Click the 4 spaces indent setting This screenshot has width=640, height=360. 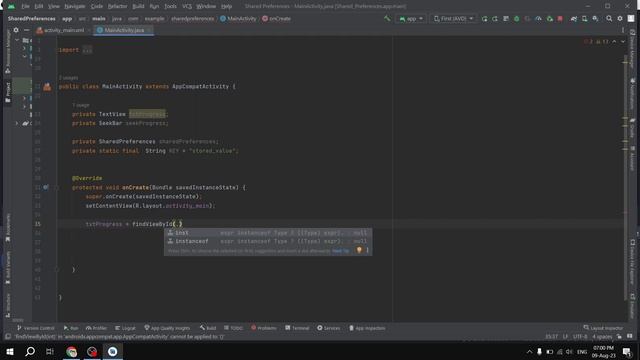click(x=602, y=337)
